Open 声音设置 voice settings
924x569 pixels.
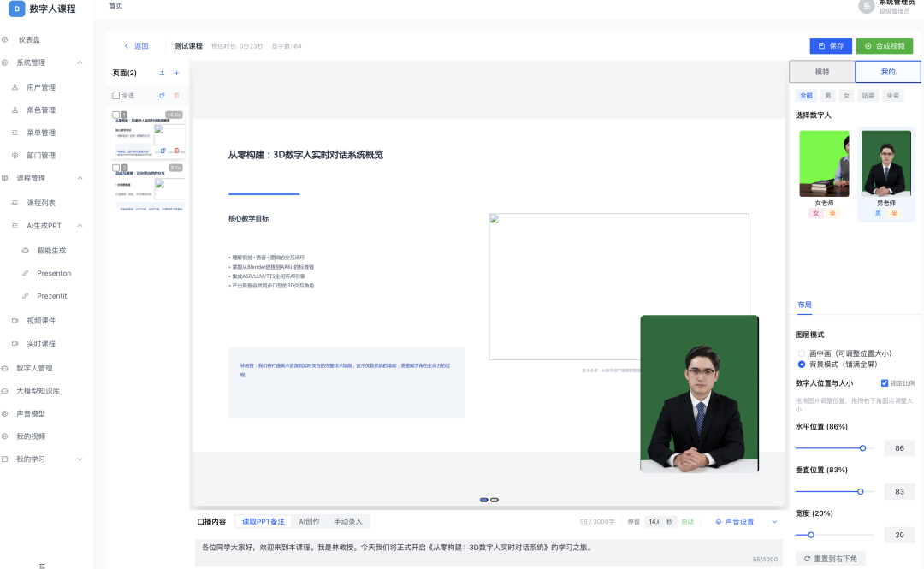[x=735, y=522]
